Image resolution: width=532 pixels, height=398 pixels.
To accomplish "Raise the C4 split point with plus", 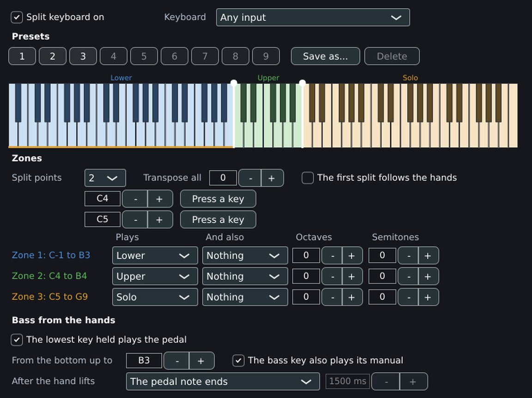I will tap(160, 199).
